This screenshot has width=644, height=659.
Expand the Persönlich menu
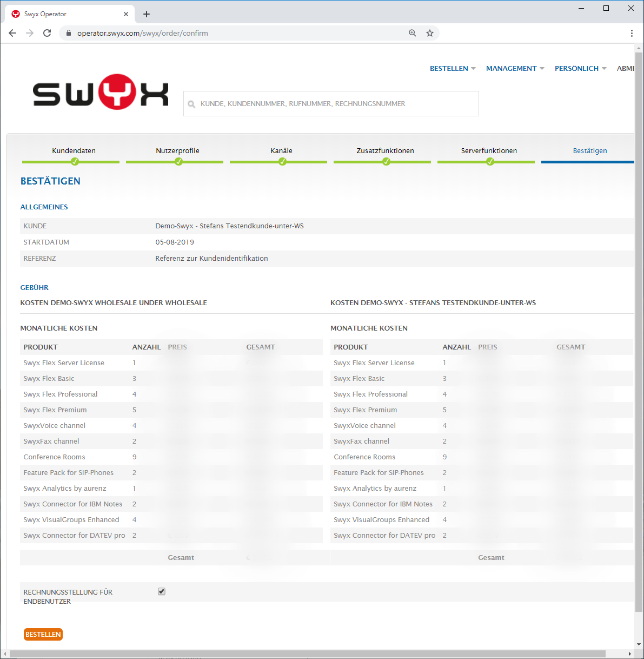[x=580, y=68]
